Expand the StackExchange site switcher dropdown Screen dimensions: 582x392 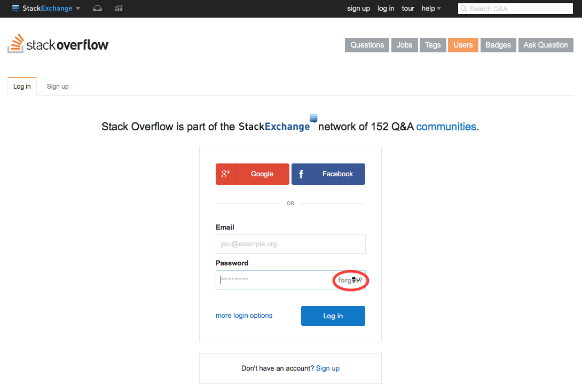point(78,9)
